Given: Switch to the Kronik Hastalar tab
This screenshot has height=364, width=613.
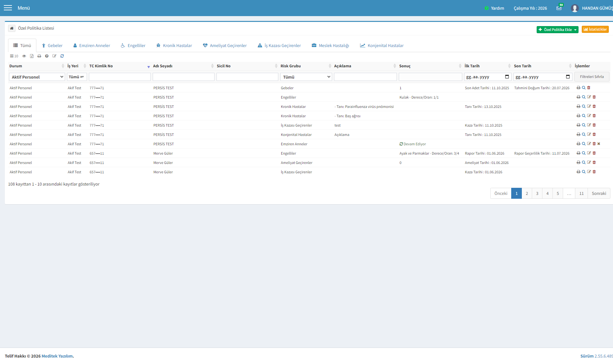Looking at the screenshot, I should click(x=174, y=45).
